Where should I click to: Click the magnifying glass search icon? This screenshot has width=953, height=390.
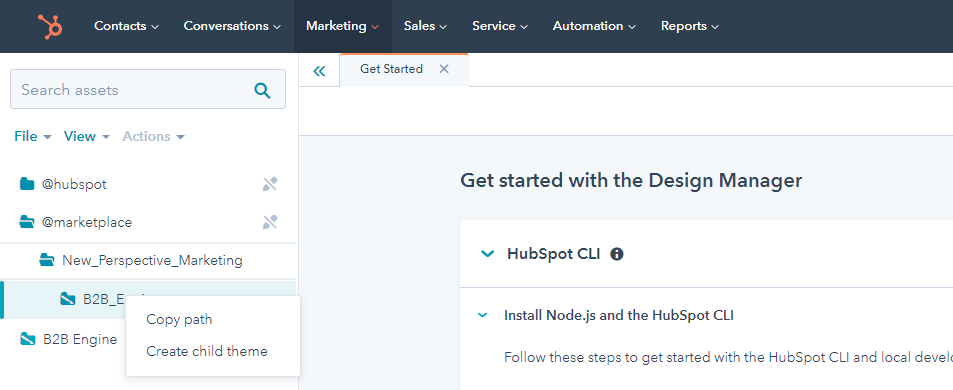point(262,91)
